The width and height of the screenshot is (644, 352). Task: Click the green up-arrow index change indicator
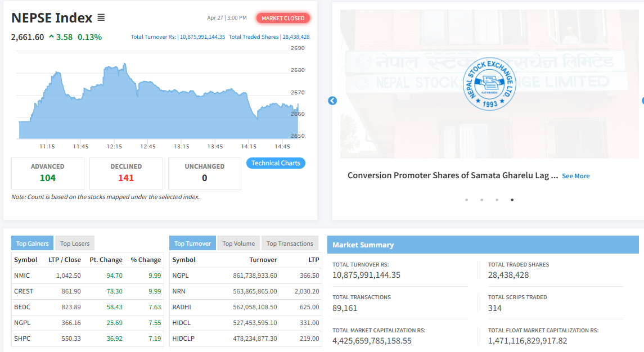click(52, 37)
